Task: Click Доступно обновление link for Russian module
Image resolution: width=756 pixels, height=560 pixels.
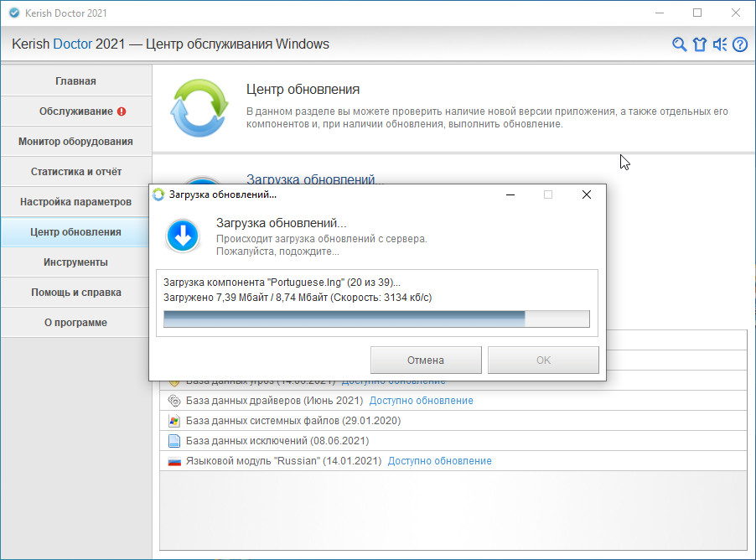Action: pyautogui.click(x=440, y=461)
